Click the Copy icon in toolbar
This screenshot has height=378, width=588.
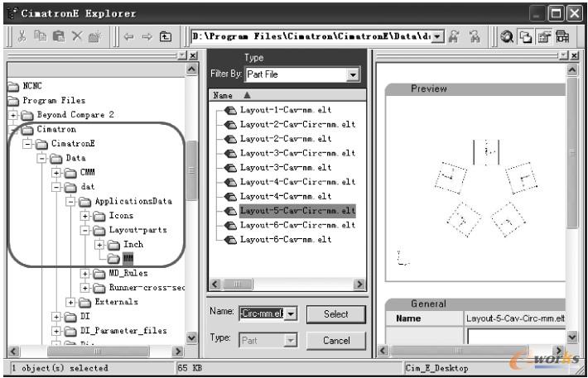(x=40, y=36)
